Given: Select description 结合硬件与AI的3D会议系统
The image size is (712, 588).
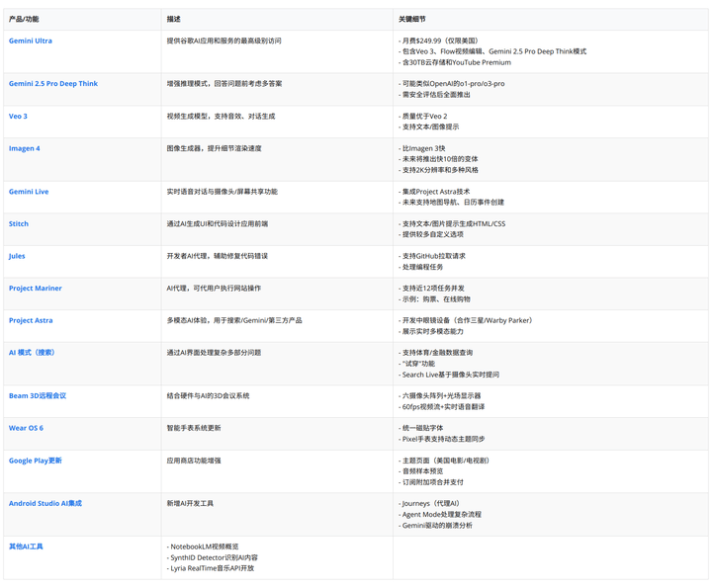Looking at the screenshot, I should click(208, 395).
